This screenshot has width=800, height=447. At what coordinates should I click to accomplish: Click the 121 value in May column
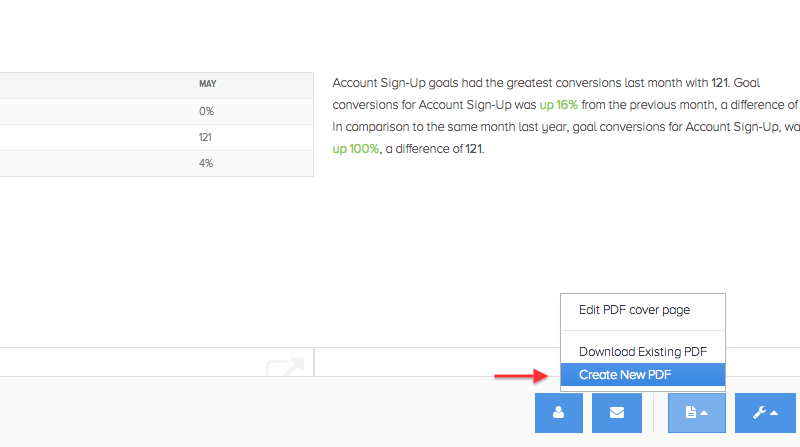(x=205, y=137)
